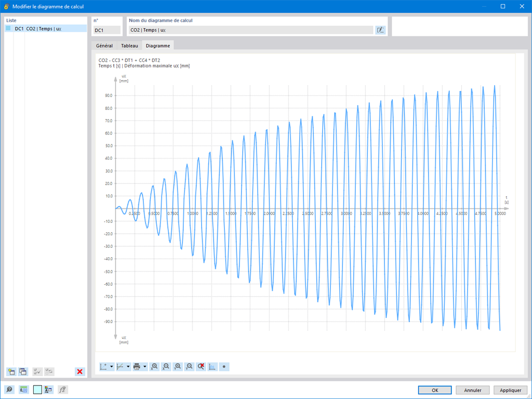Click the light blue color square
The height and width of the screenshot is (399, 532).
(37, 390)
